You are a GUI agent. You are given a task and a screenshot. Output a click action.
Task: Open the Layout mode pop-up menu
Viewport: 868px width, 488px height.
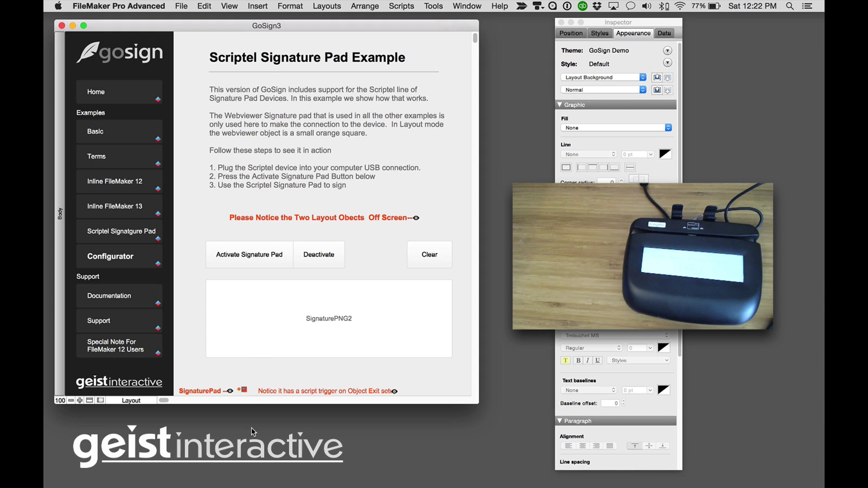pyautogui.click(x=131, y=400)
